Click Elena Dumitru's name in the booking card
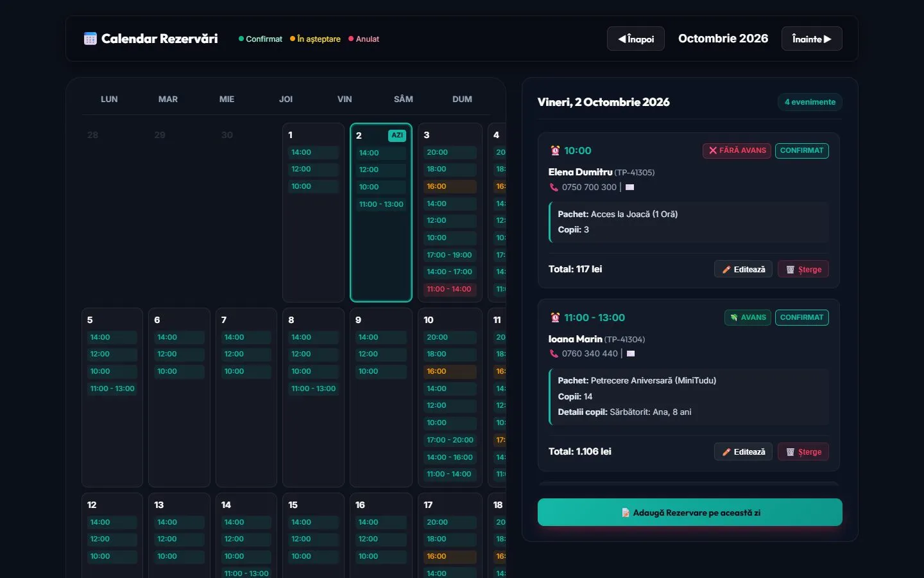Viewport: 924px width, 578px height. (580, 172)
